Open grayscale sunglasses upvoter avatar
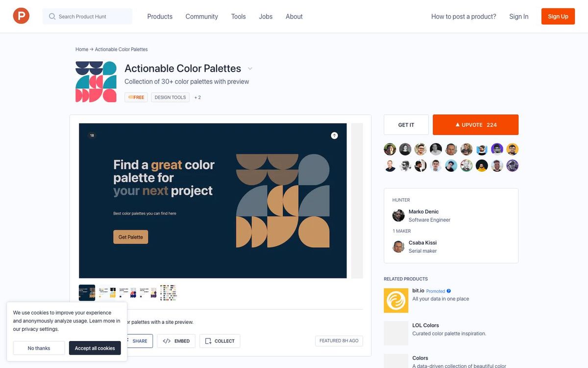The height and width of the screenshot is (368, 588). 405,165
